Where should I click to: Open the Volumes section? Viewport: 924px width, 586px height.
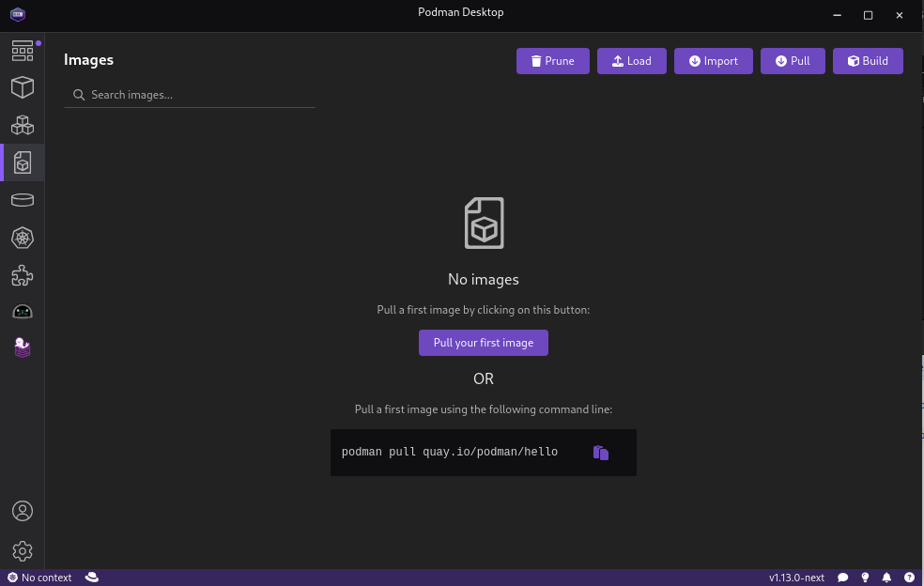pyautogui.click(x=23, y=199)
